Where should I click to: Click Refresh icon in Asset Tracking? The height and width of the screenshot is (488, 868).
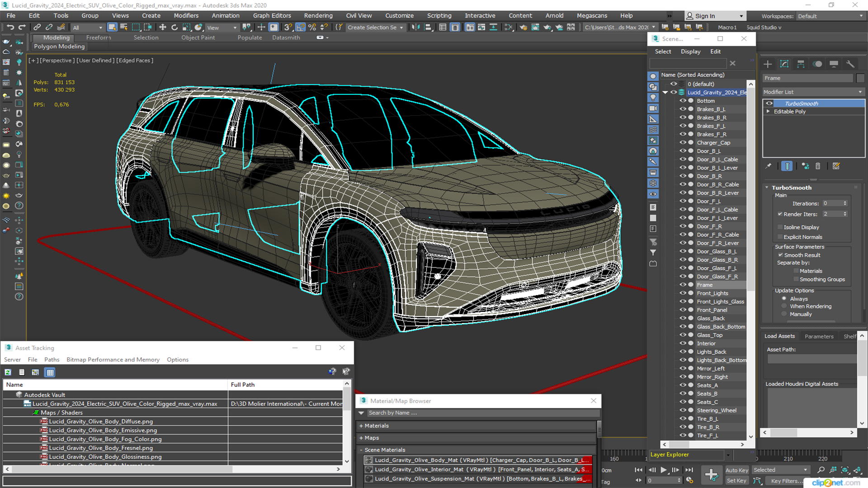pos(8,372)
